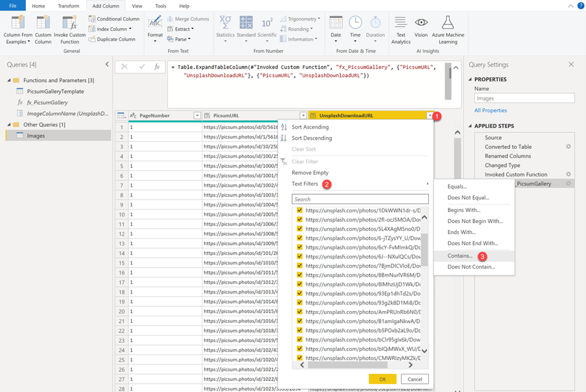Open the Home ribbon tab
The image size is (586, 392).
pos(39,6)
